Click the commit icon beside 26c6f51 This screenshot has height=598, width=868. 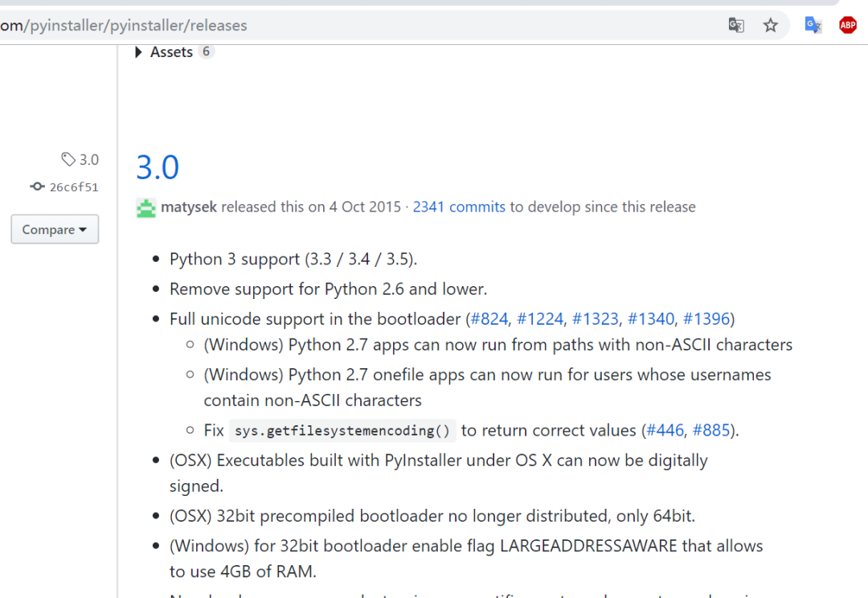click(x=37, y=187)
